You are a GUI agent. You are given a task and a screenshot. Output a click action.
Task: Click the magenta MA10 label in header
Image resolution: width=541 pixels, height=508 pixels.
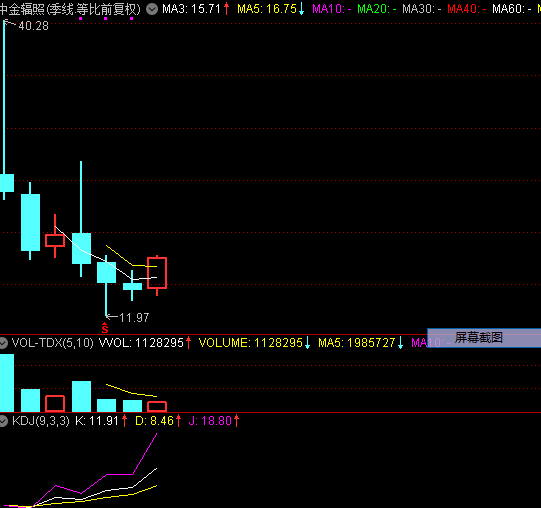tap(332, 9)
